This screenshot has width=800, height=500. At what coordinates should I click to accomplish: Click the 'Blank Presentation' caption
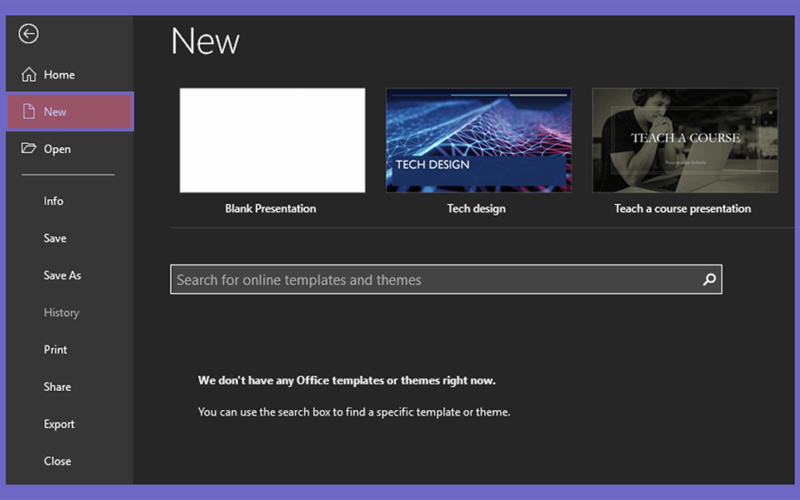click(x=270, y=209)
